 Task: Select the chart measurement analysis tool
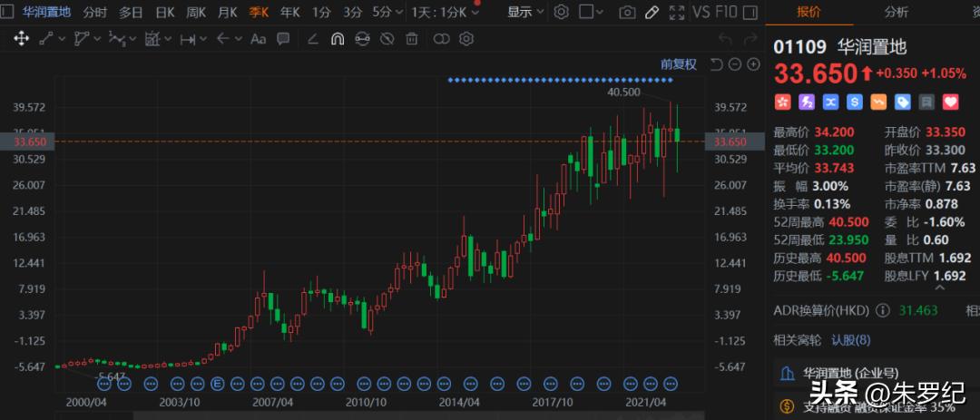[152, 39]
